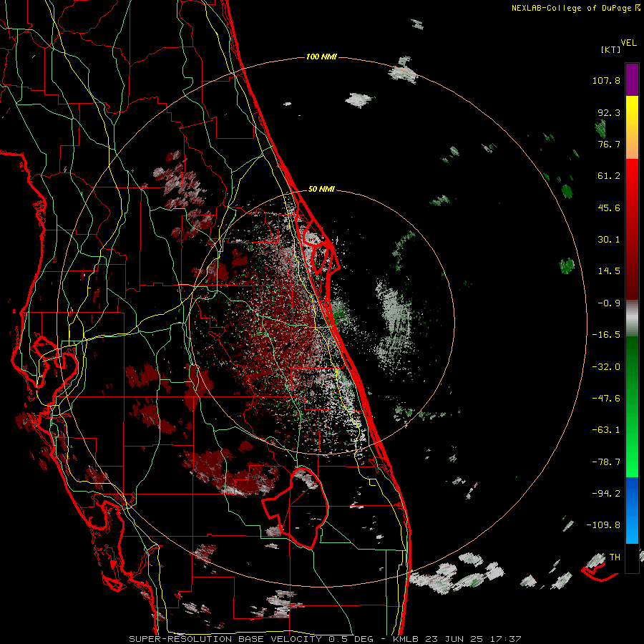The width and height of the screenshot is (644, 644).
Task: Select the 107.8 value on velocity scale
Action: coord(606,80)
